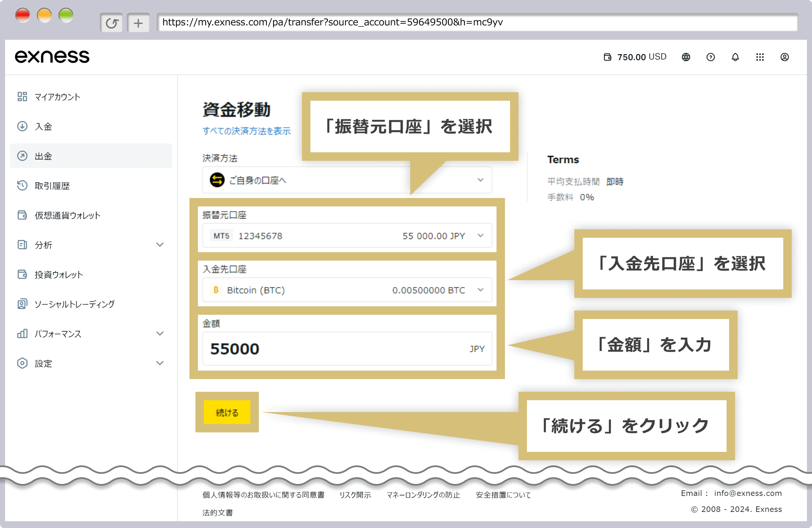
Task: Click the orange Bitcoin icon
Action: (x=216, y=290)
